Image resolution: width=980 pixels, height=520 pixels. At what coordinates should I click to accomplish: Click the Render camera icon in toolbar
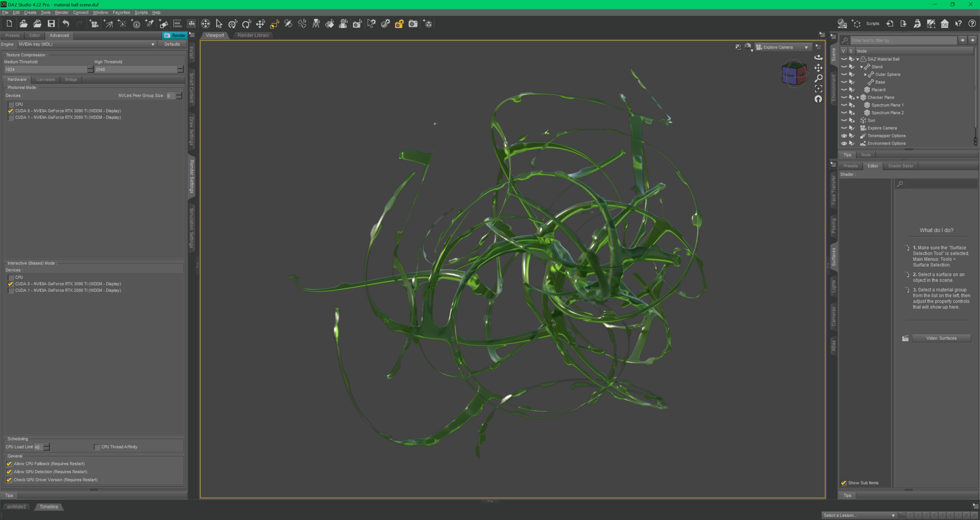tap(413, 23)
